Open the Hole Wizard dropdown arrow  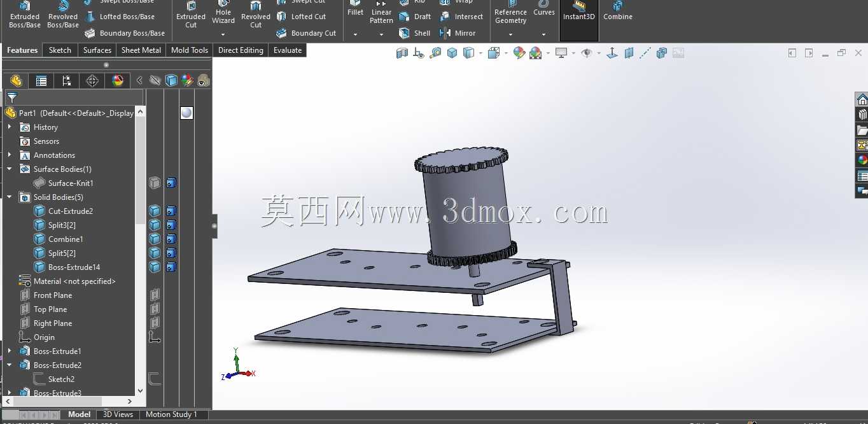[x=223, y=34]
